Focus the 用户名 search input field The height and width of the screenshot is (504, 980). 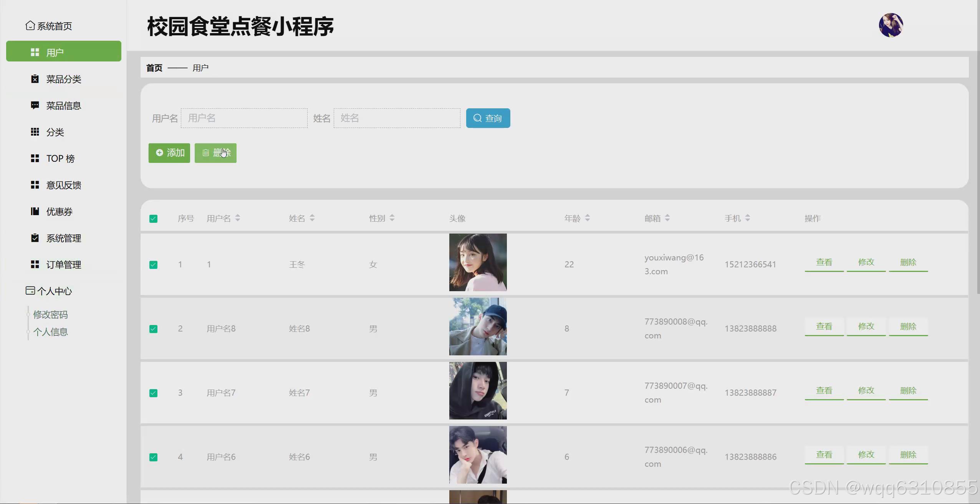coord(244,118)
